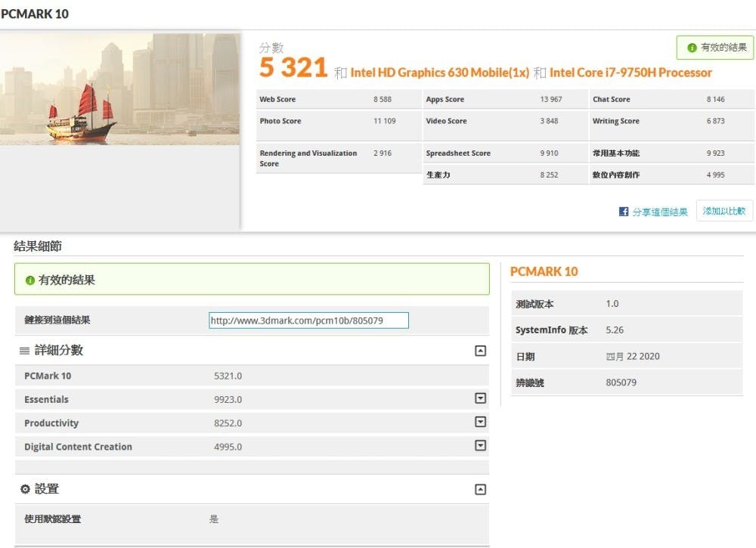Image resolution: width=756 pixels, height=548 pixels.
Task: Expand Digital Content Creation score row
Action: (x=480, y=446)
